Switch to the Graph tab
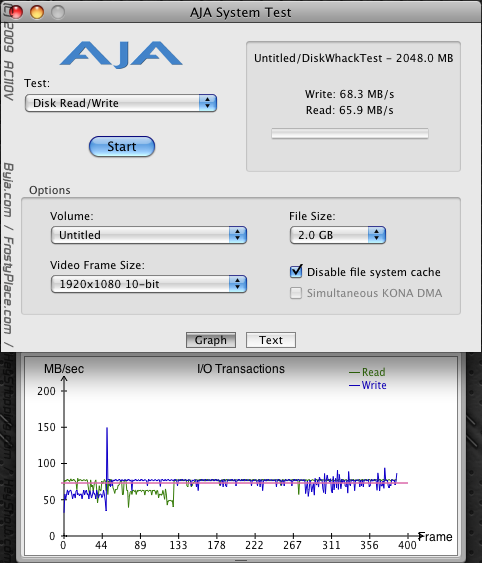Image resolution: width=482 pixels, height=563 pixels. click(x=211, y=340)
